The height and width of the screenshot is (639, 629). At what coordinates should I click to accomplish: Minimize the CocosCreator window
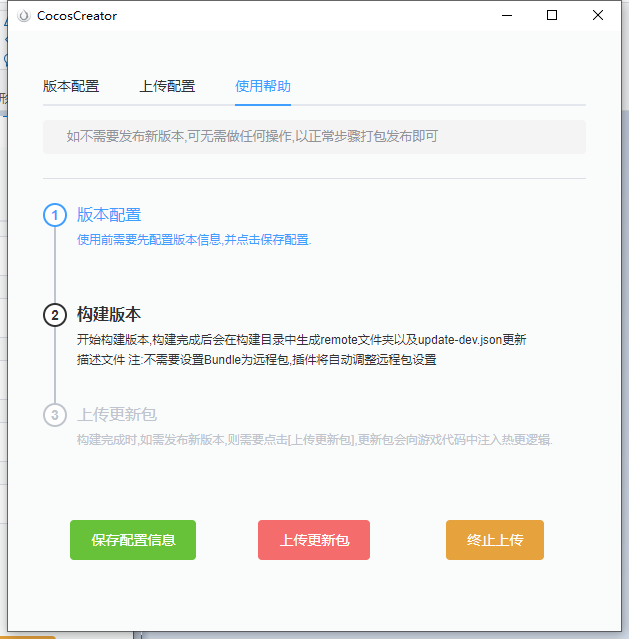point(507,15)
